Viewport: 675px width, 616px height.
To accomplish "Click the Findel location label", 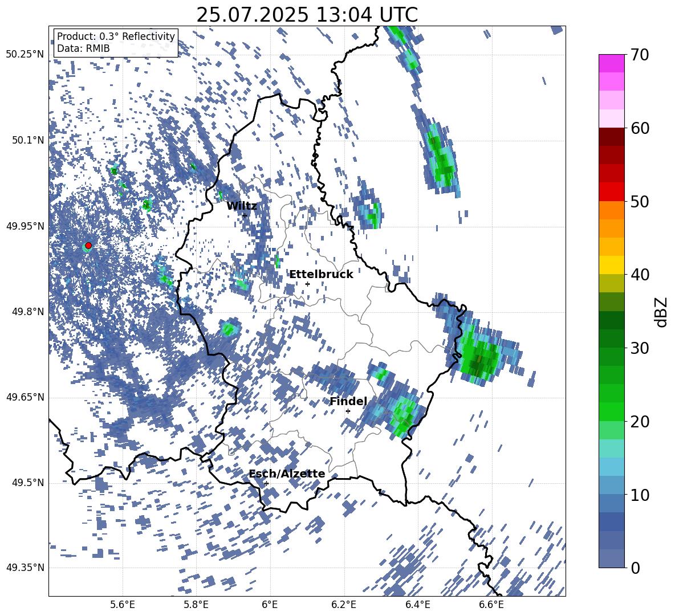I will (348, 401).
